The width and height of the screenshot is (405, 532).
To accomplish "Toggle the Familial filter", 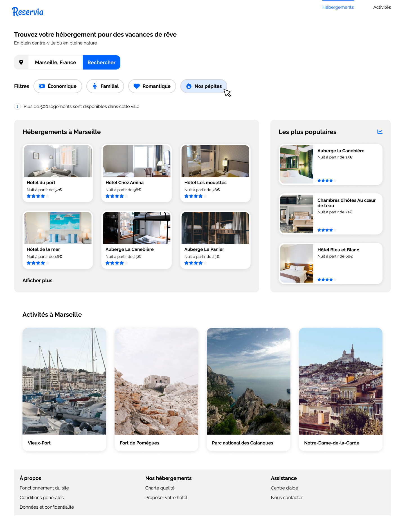I will [x=105, y=86].
